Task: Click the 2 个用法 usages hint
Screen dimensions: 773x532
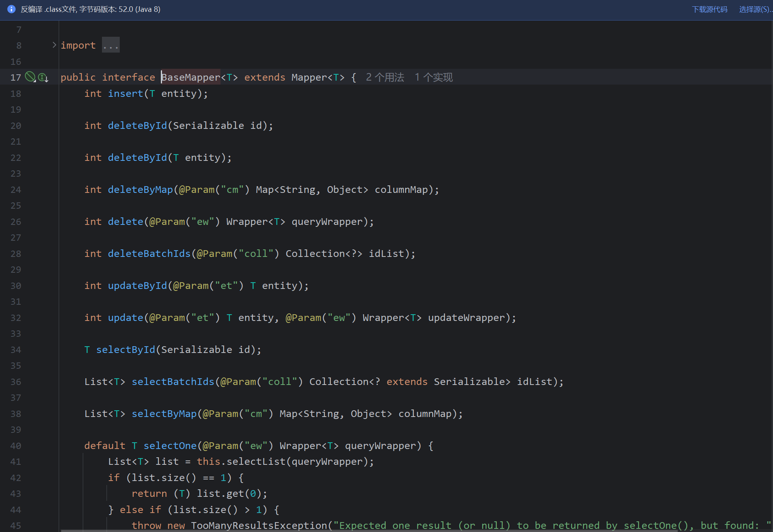Action: [x=385, y=77]
